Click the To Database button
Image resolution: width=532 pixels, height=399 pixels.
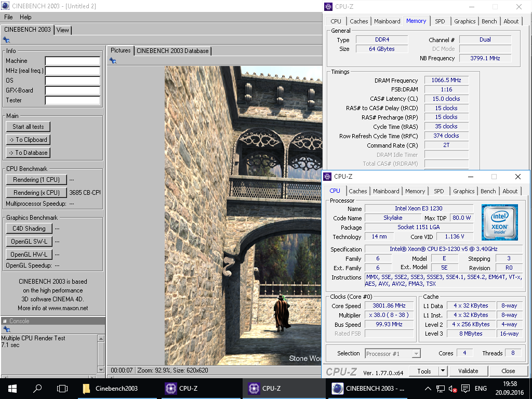point(28,153)
